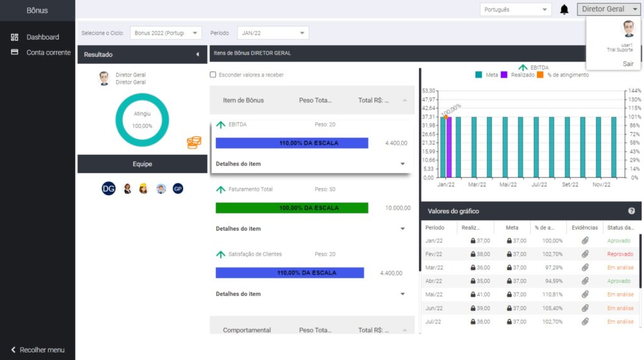
Task: Select the DG team member avatar
Action: (x=108, y=189)
